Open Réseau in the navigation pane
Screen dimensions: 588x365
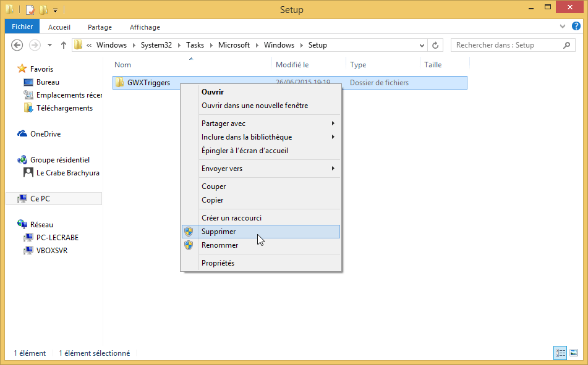pos(41,224)
